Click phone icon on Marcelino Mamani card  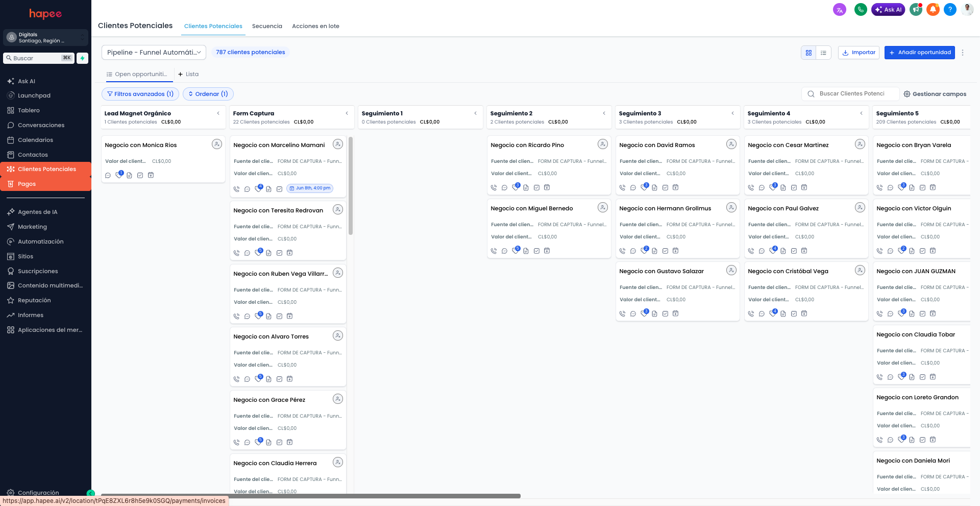(236, 189)
